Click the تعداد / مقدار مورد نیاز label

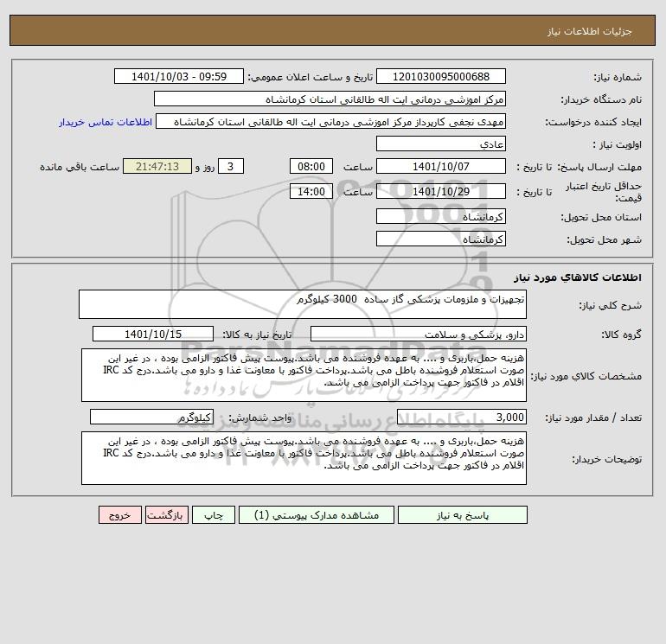(x=593, y=418)
